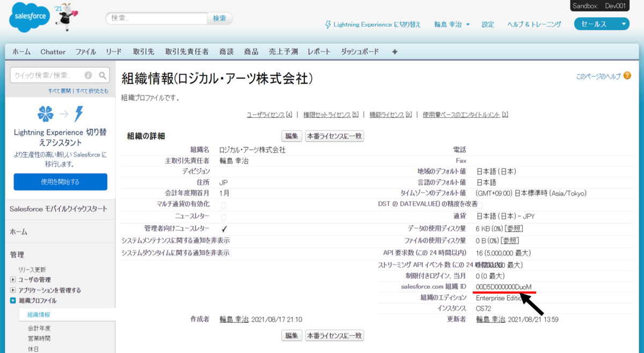Click 輪島 幸治 link in 更新者 row
This screenshot has width=644, height=353.
coord(491,319)
